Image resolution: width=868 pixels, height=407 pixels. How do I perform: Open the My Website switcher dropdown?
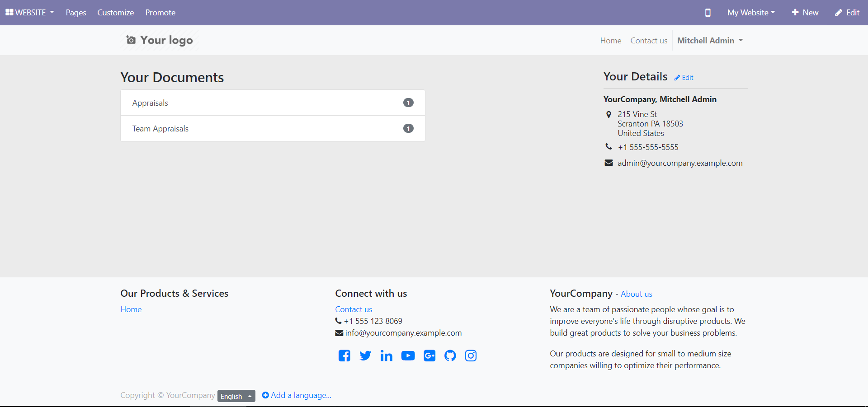point(751,13)
